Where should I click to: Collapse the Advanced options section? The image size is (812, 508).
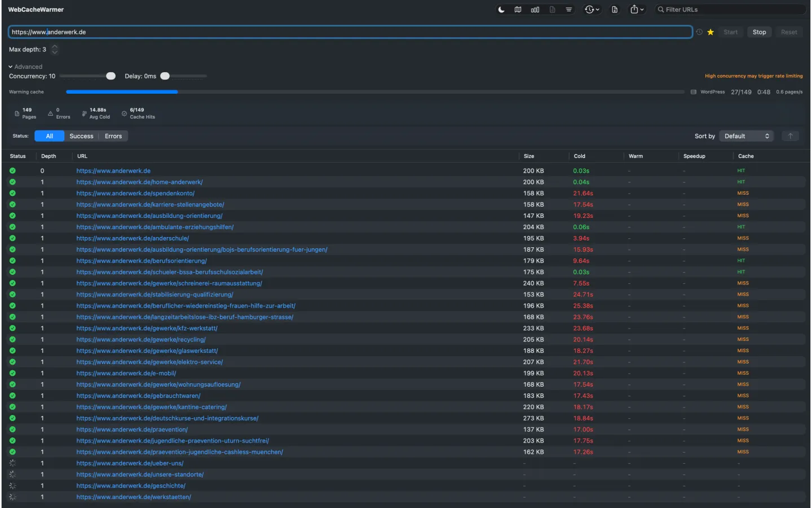[x=25, y=67]
